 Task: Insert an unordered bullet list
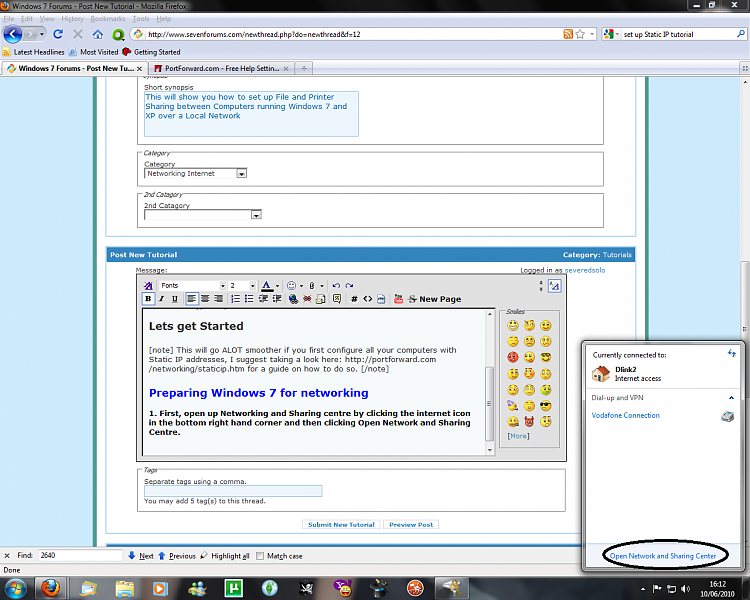tap(249, 299)
